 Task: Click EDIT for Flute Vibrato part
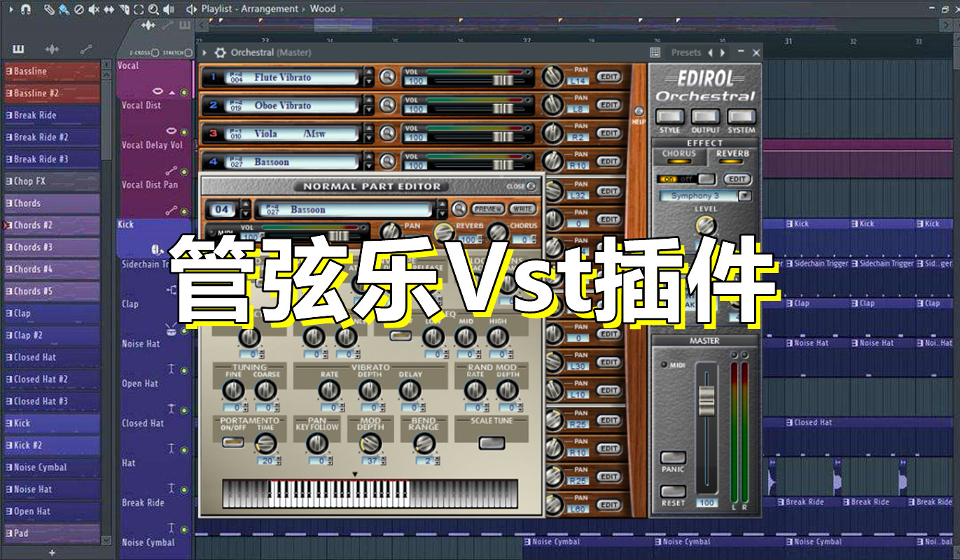point(608,76)
